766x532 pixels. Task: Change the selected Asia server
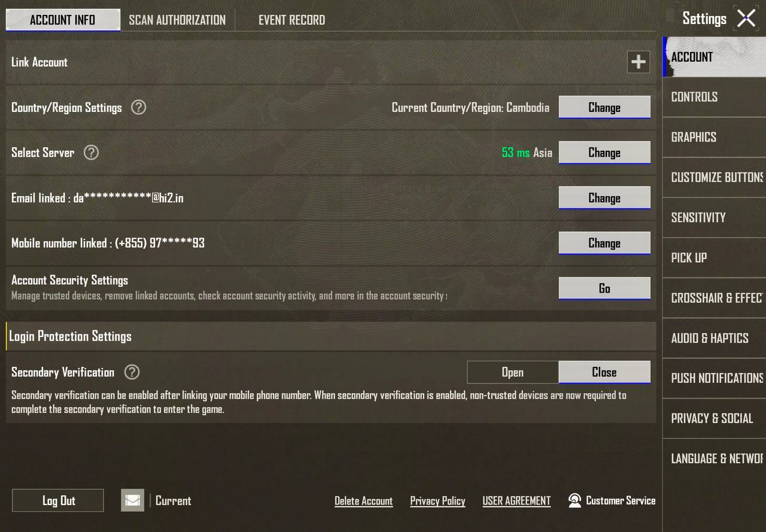click(x=604, y=153)
